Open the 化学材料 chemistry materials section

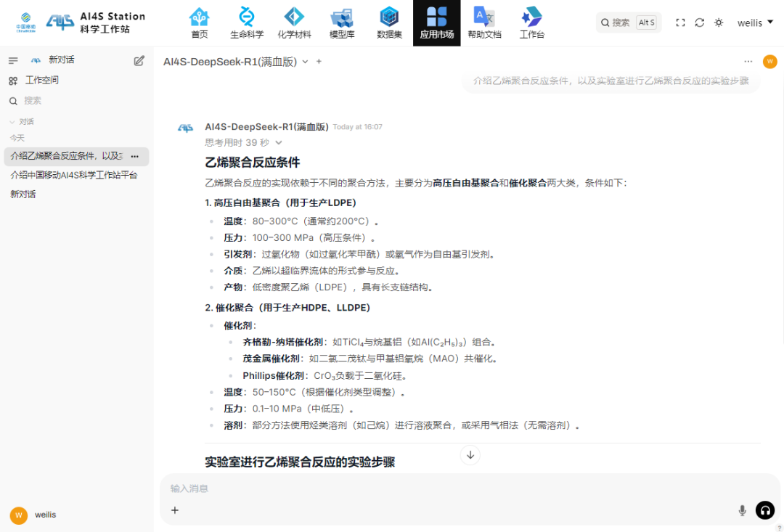(294, 23)
